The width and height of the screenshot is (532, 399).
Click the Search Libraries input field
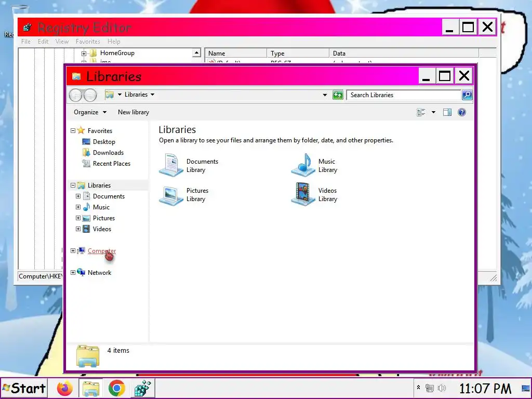click(404, 95)
